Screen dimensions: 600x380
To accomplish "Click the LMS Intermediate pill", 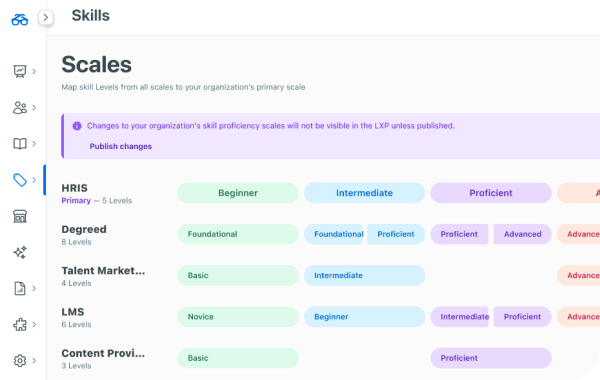I will [459, 317].
